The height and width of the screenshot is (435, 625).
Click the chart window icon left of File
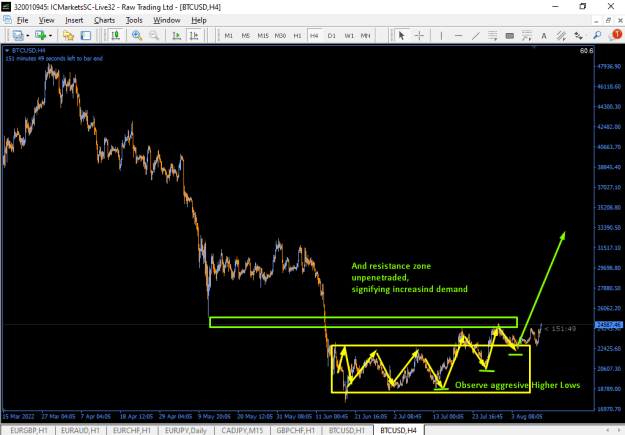tap(7, 20)
